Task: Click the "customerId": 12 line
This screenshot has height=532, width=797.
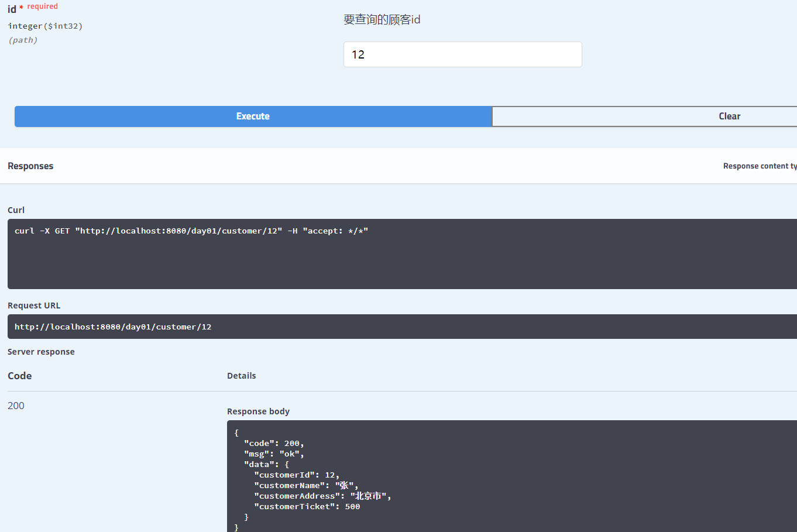Action: [297, 475]
